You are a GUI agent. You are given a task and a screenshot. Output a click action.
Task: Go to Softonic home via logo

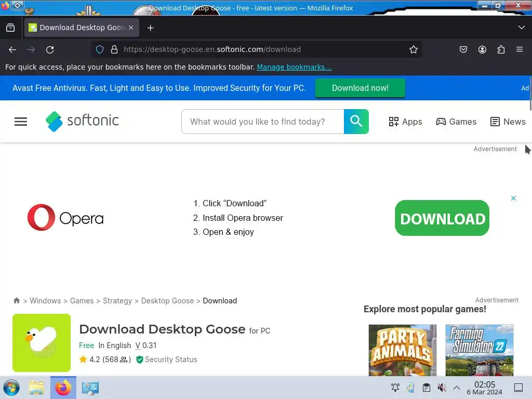click(82, 121)
